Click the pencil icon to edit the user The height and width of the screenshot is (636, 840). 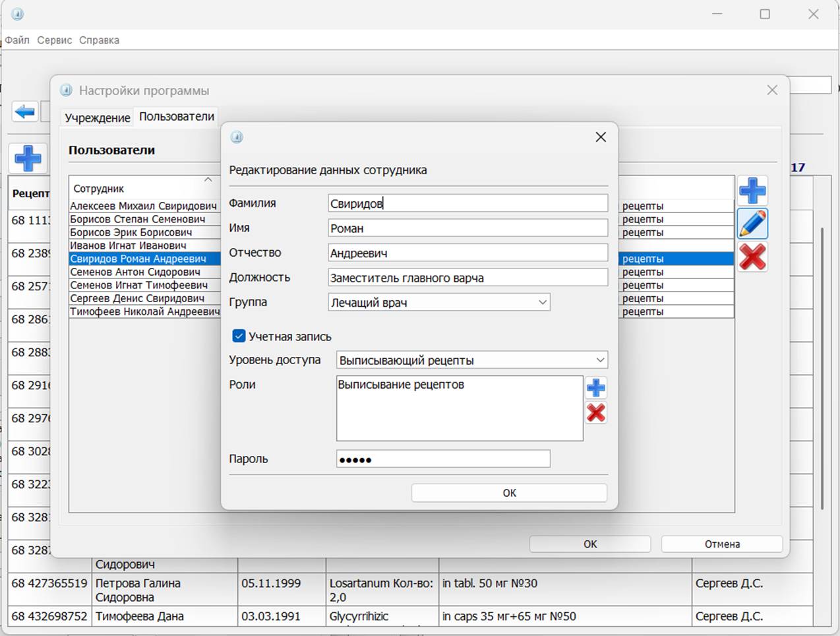(x=752, y=224)
